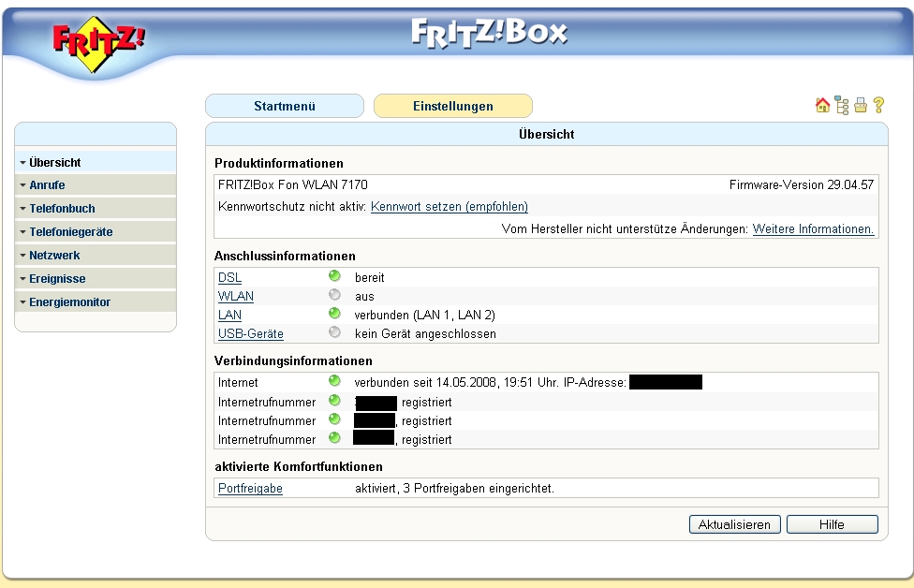Expand the Netzwerk sidebar section

[x=53, y=256]
